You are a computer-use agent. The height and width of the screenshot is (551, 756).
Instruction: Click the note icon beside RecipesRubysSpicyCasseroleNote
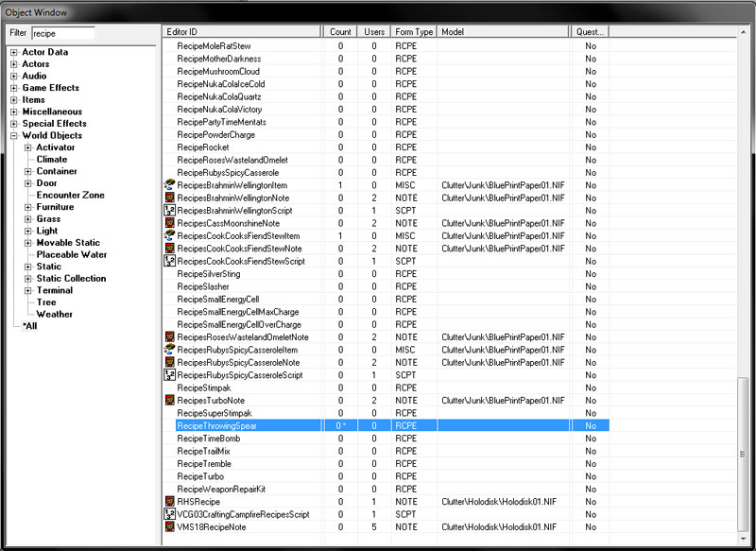169,362
